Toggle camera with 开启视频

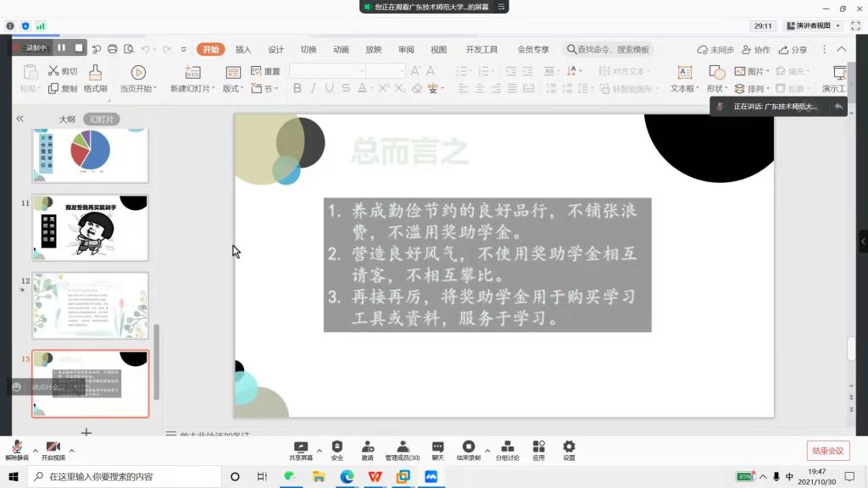tap(53, 447)
